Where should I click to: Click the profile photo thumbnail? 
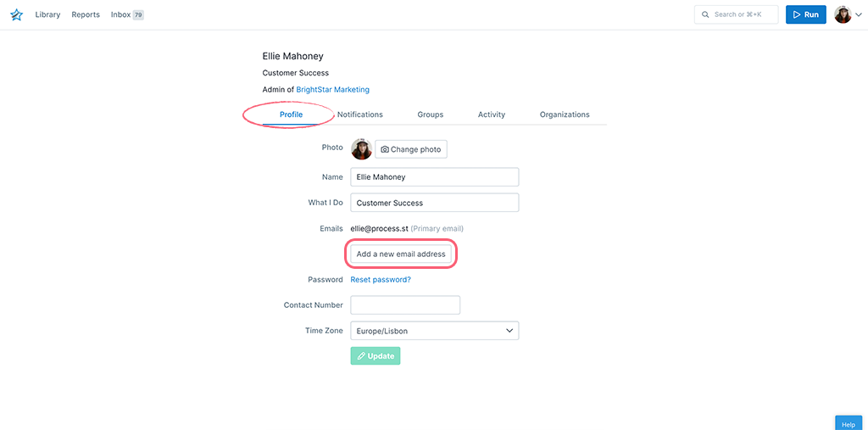click(361, 149)
